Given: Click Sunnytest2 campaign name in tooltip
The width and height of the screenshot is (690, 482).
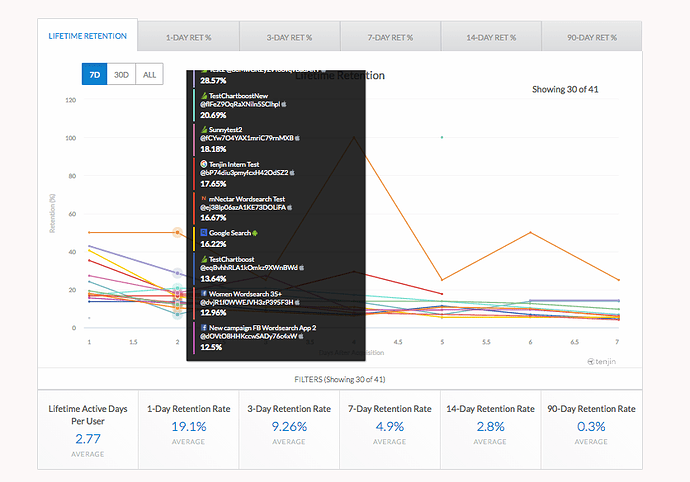Looking at the screenshot, I should [x=225, y=129].
